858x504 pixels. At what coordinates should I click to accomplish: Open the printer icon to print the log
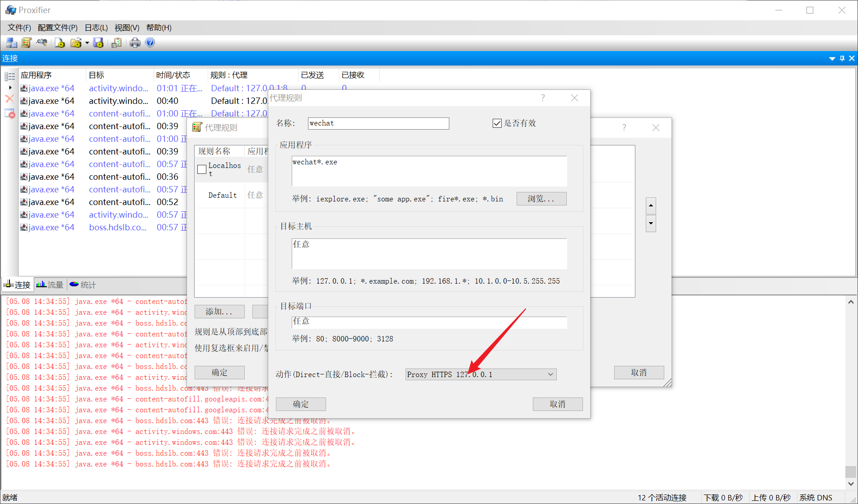coord(135,43)
